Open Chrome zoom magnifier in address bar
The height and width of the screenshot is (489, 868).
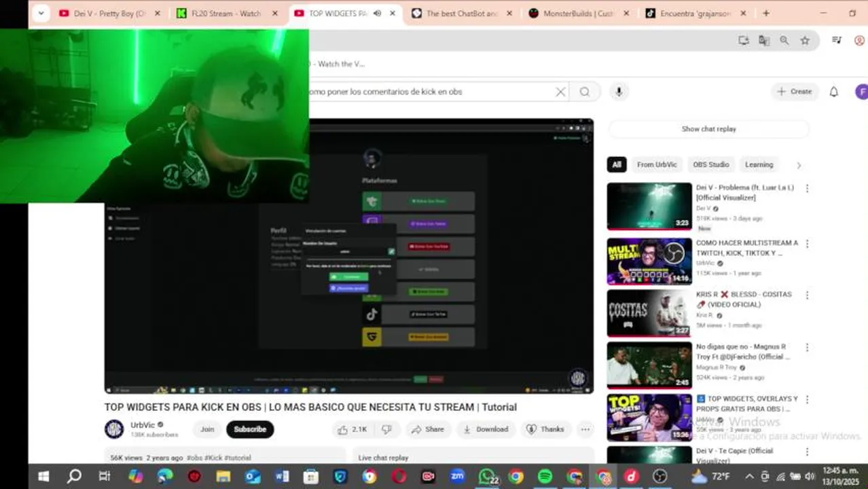coord(784,41)
